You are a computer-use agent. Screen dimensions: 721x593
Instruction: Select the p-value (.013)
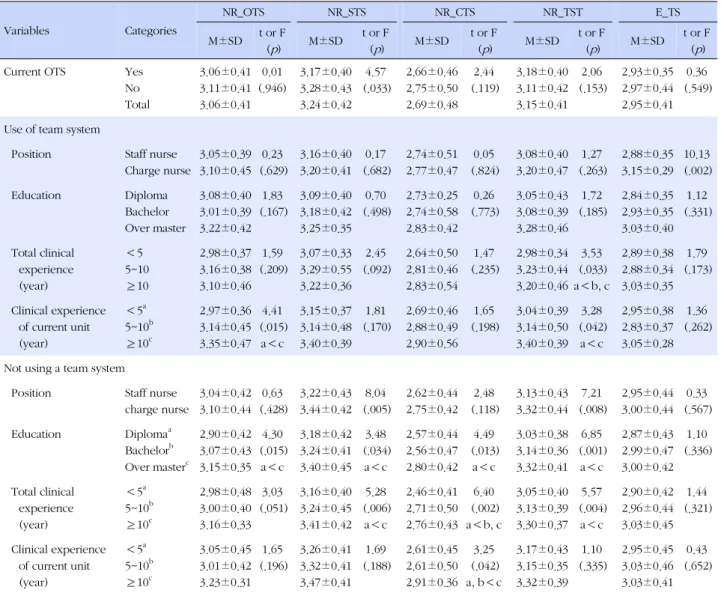(x=485, y=450)
